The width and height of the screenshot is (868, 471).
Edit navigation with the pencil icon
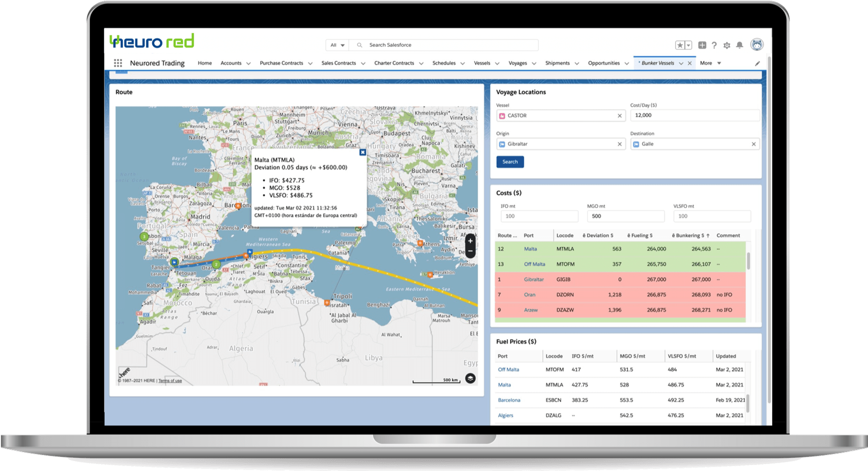tap(757, 63)
